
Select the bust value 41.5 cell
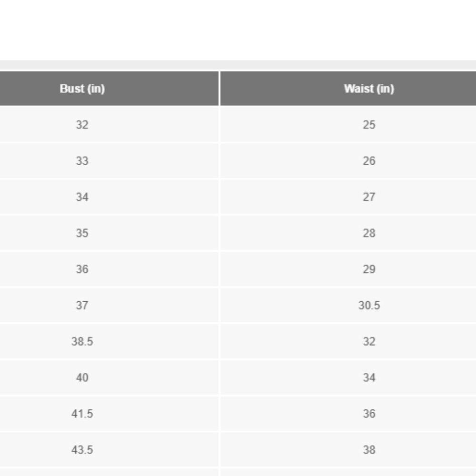(82, 414)
